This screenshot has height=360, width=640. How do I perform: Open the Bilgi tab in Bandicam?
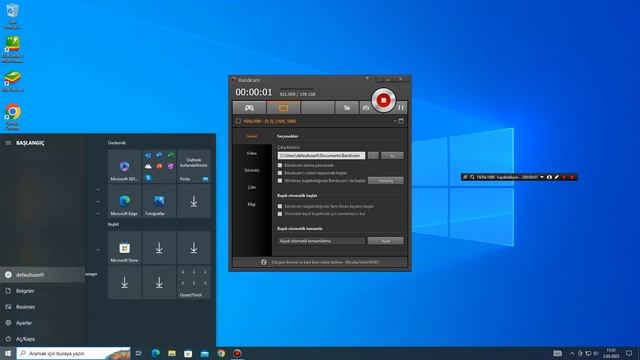pos(252,204)
